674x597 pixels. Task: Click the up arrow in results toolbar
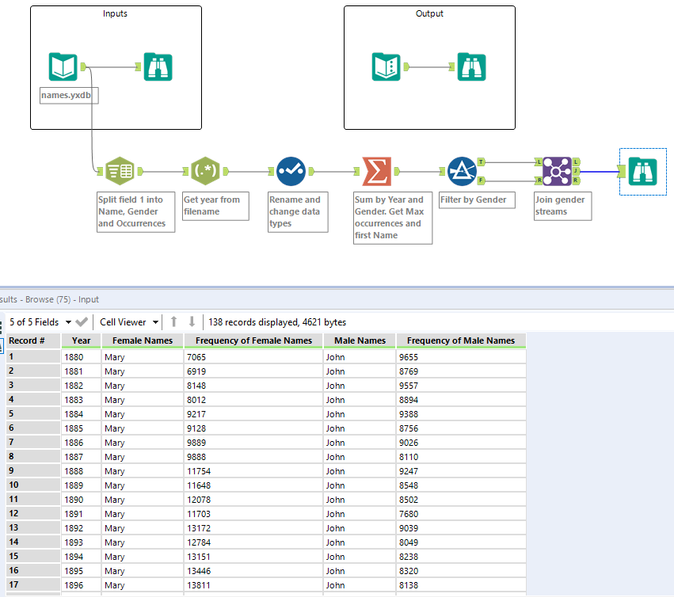[174, 322]
